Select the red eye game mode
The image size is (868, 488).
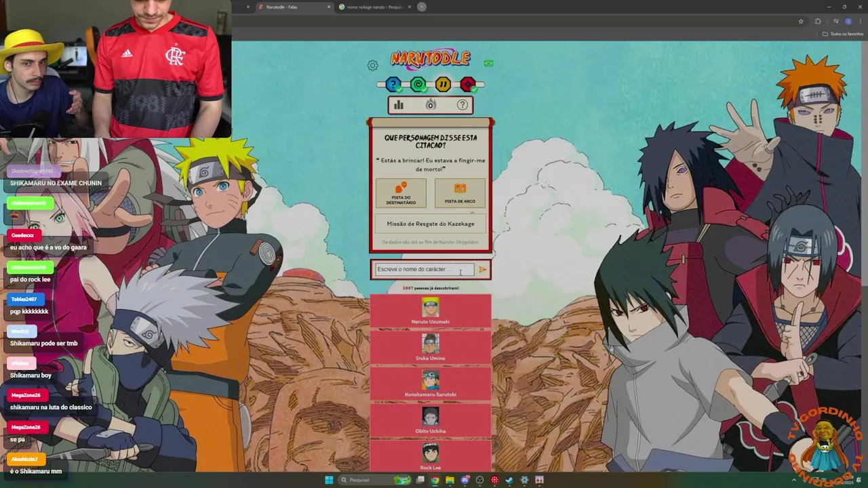468,85
